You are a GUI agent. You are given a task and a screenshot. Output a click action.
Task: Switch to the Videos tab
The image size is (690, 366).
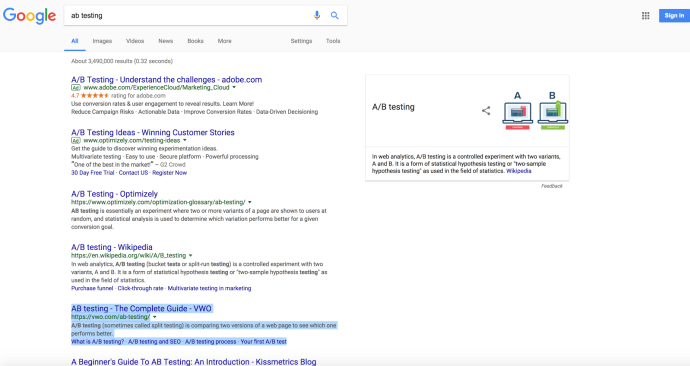click(135, 41)
